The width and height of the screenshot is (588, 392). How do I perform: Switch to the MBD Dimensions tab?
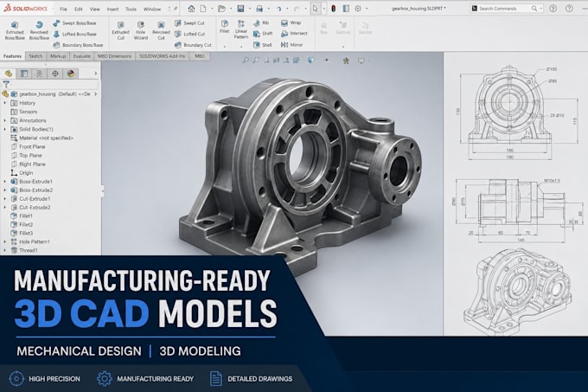[115, 56]
